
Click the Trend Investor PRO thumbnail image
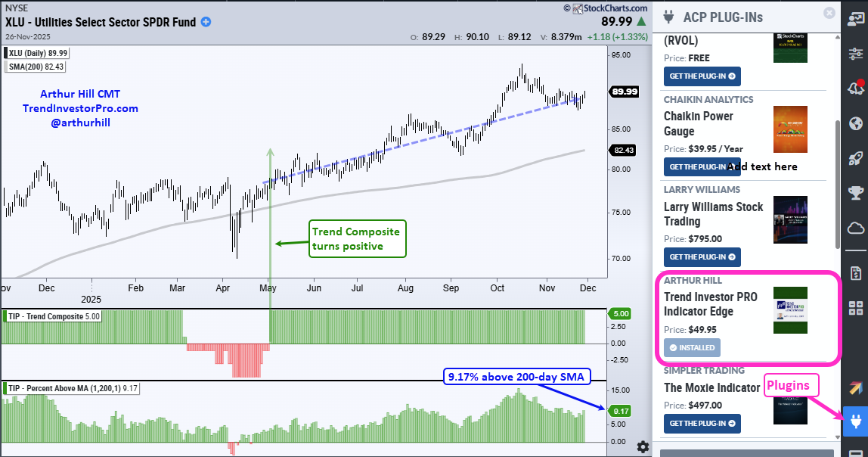(x=790, y=310)
